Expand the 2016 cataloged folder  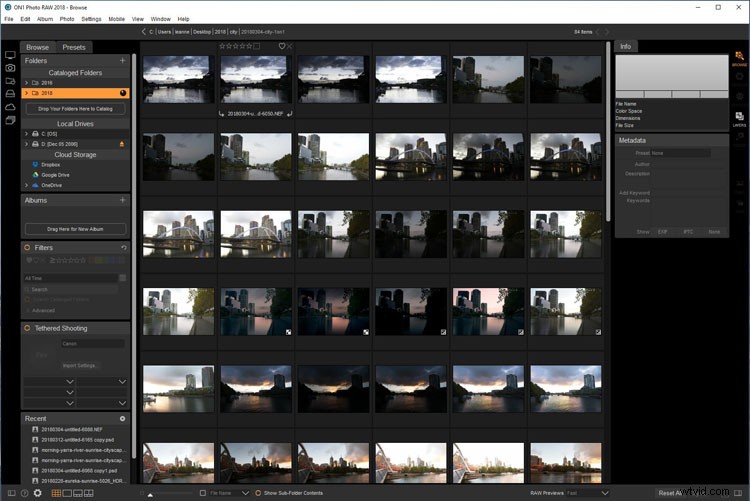(x=26, y=83)
